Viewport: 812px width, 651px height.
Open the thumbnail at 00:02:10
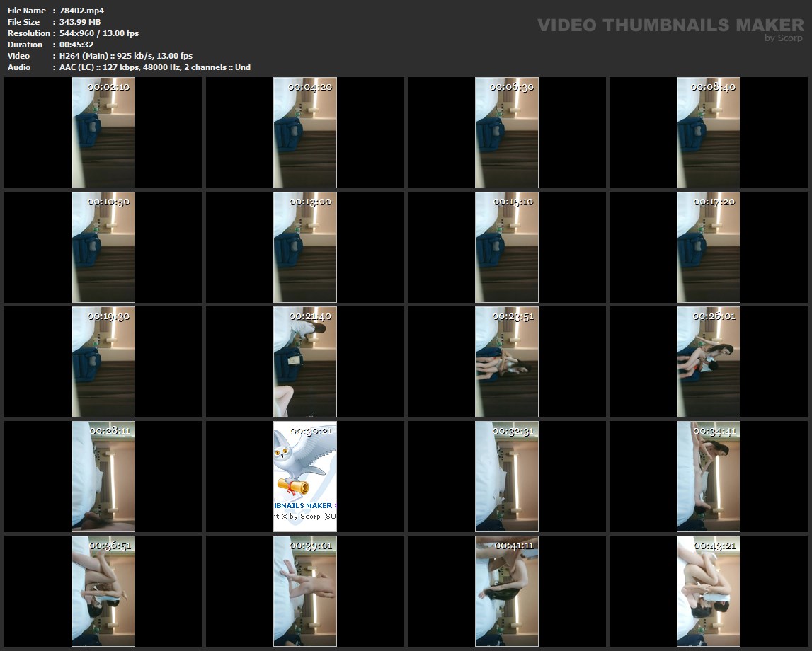coord(103,132)
